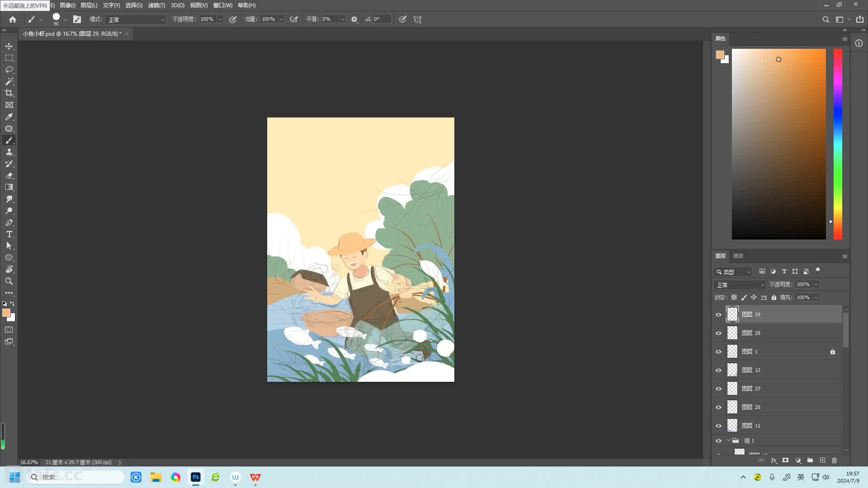Open File Explorer from taskbar

pos(156,477)
